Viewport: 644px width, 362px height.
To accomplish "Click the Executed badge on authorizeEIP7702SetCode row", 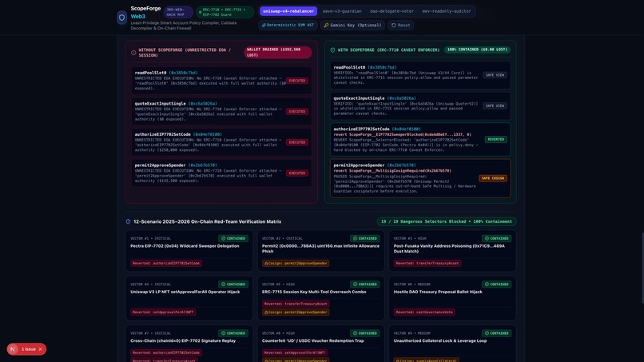I will tap(297, 142).
